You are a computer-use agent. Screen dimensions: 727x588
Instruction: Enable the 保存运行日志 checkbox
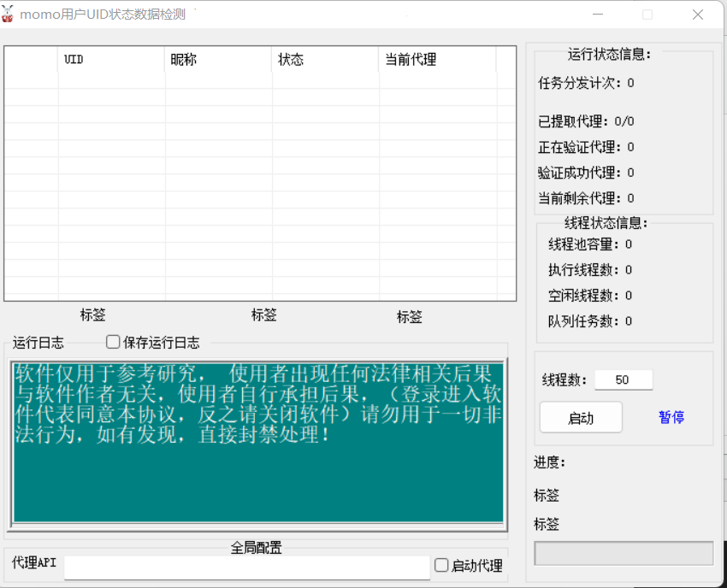click(113, 343)
